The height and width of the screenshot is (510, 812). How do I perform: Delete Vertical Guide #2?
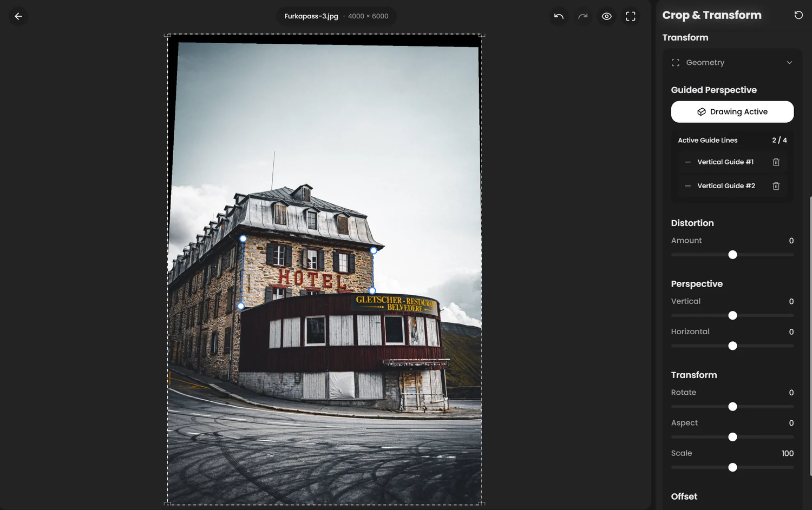[776, 186]
